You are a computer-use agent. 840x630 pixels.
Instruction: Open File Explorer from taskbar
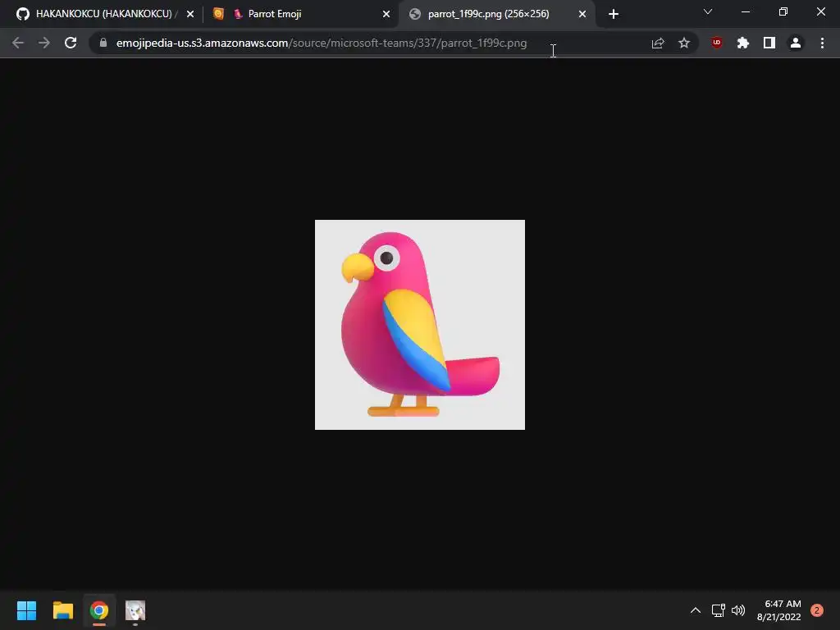coord(62,610)
